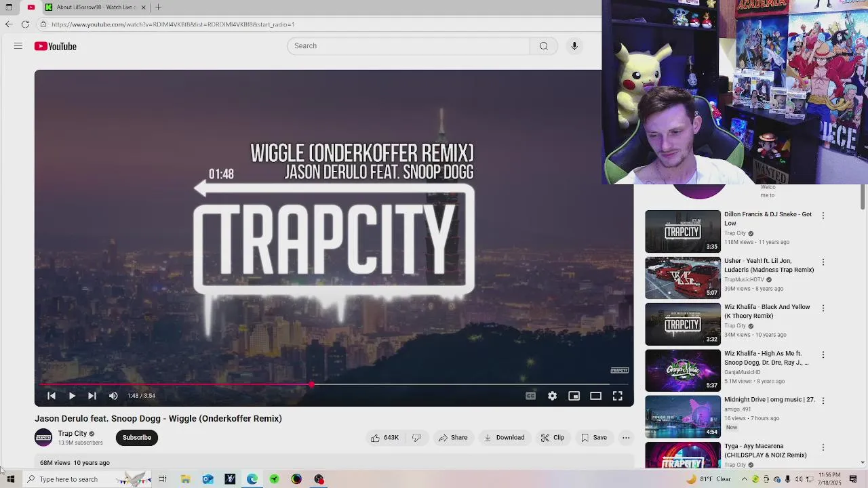
Task: Open Dillon Francis & DJ Snake thumbnail
Action: [x=683, y=231]
